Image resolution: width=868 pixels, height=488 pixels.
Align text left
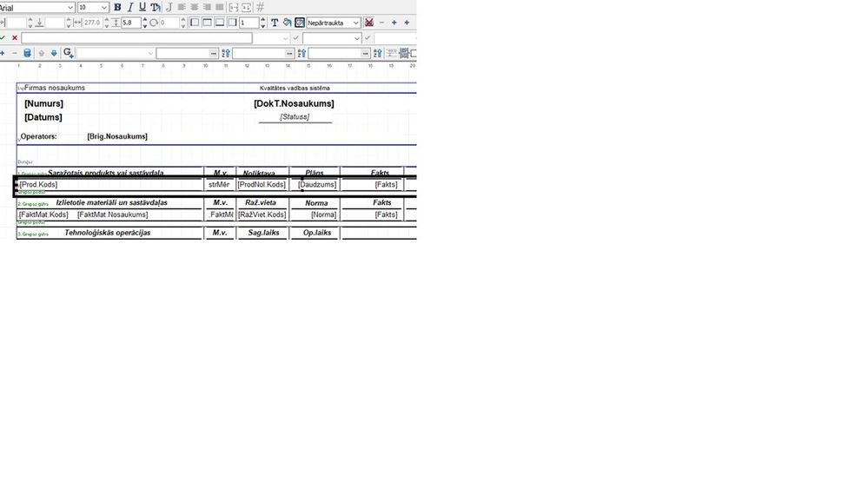click(x=182, y=7)
